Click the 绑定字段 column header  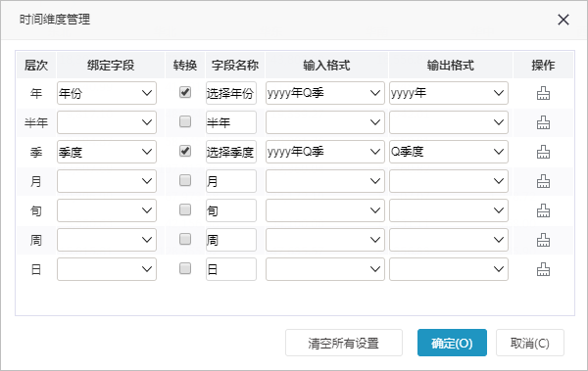[111, 66]
